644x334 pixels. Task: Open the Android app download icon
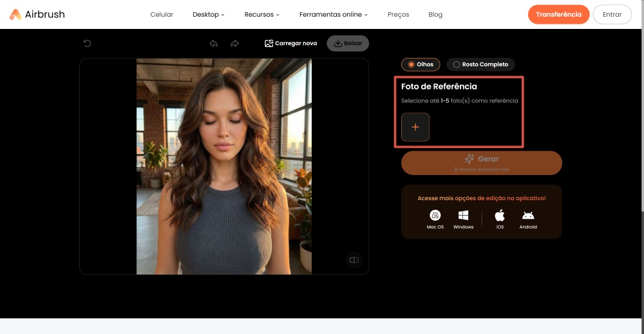click(x=528, y=216)
